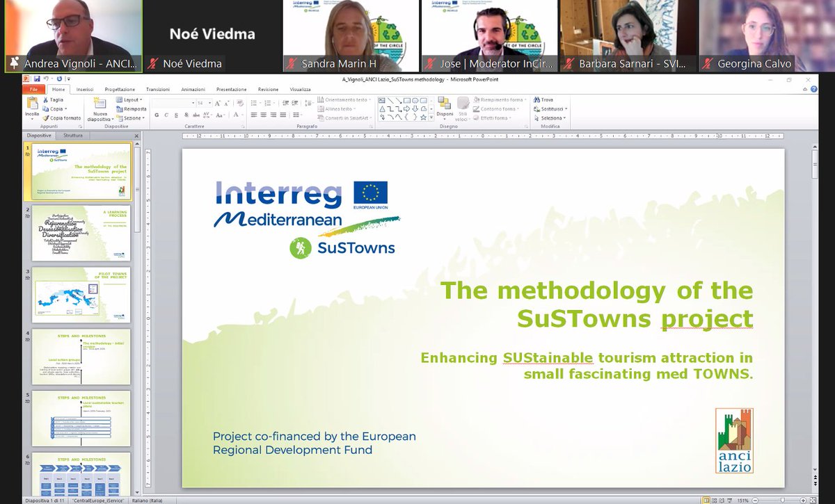Select slide 3 thumbnail Pilot Towns
Viewport: 835px width, 504px height.
[x=81, y=295]
